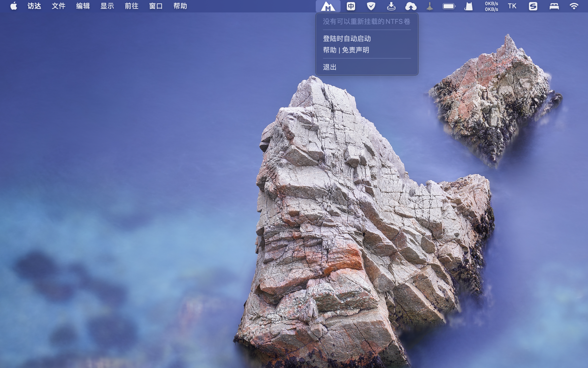Choose 退出 to quit Mounty

(x=367, y=67)
